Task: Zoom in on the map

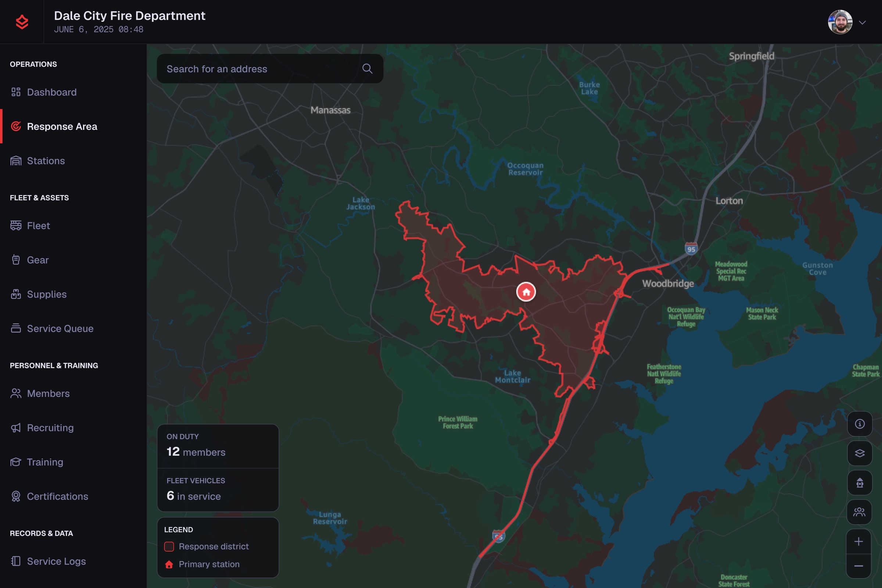Action: 859,541
